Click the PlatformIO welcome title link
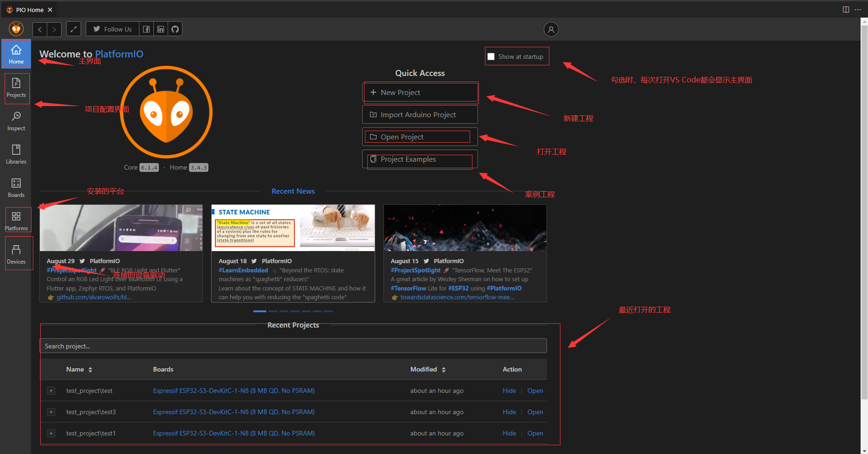Viewport: 868px width, 454px height. click(x=119, y=54)
